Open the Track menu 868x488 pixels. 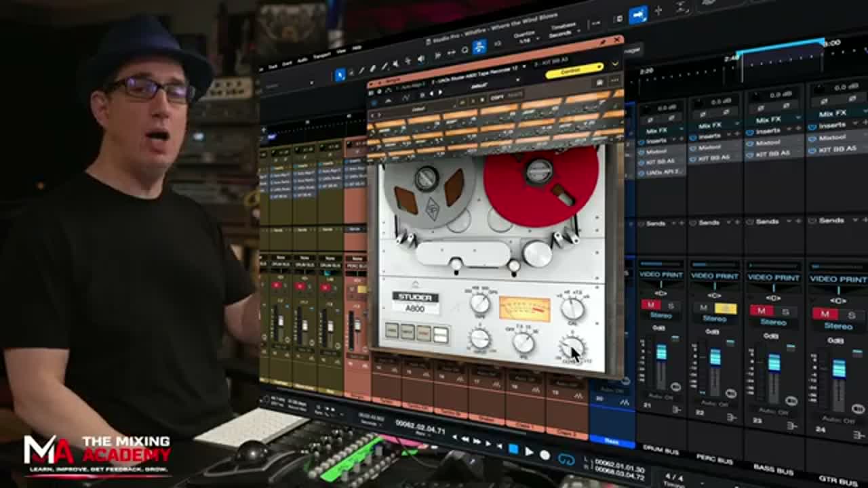coord(273,66)
